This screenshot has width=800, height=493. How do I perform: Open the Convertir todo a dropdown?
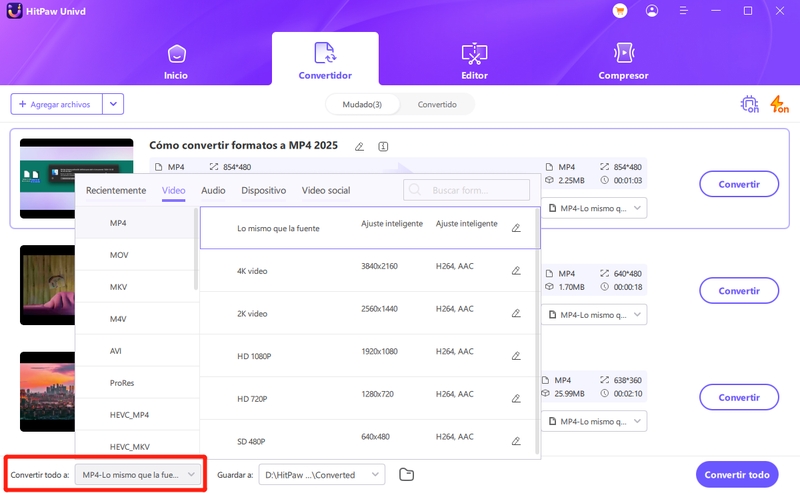(138, 475)
